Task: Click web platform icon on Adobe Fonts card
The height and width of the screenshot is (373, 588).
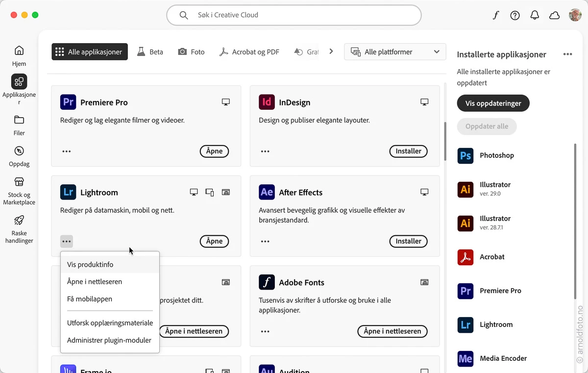Action: [425, 282]
